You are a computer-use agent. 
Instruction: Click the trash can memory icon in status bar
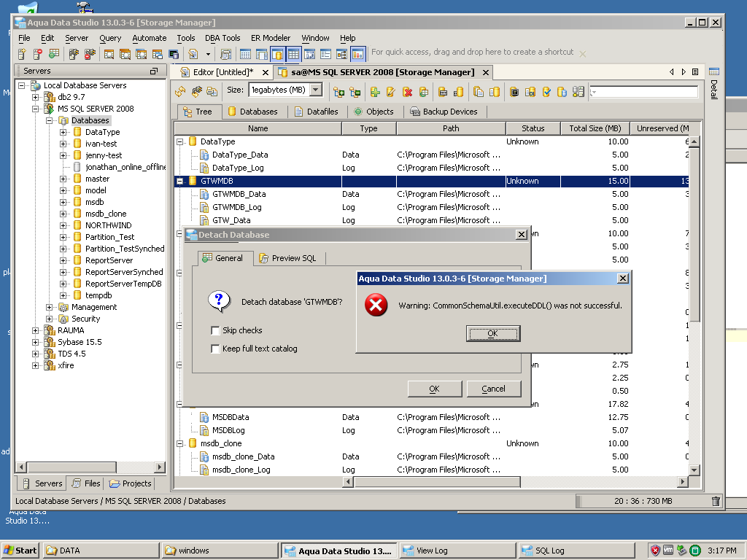(716, 501)
